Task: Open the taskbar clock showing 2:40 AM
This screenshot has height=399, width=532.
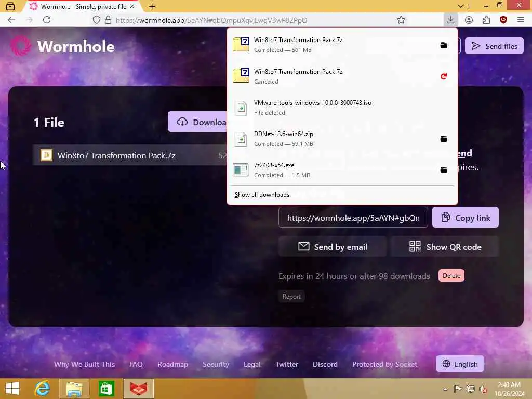Action: point(509,389)
